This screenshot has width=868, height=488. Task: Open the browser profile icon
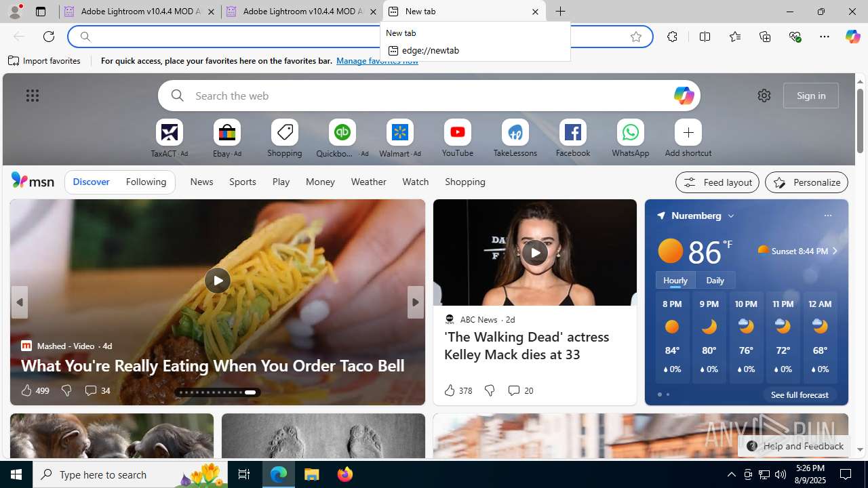pos(15,12)
